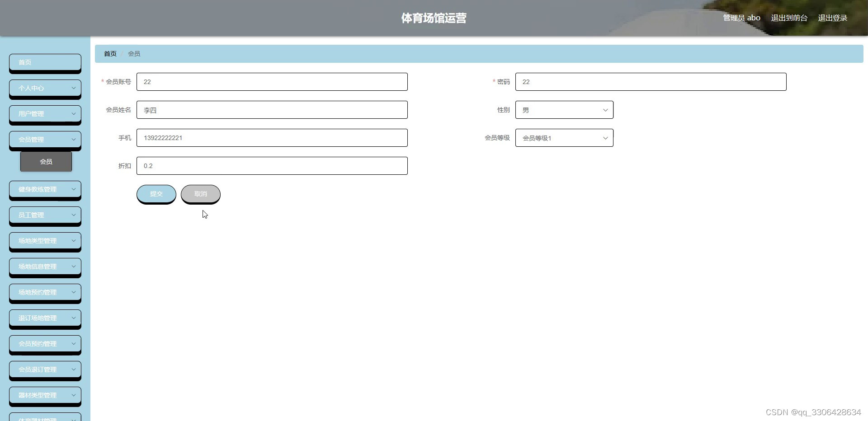Viewport: 868px width, 421px height.
Task: Click the 手机 phone number field
Action: pos(272,138)
